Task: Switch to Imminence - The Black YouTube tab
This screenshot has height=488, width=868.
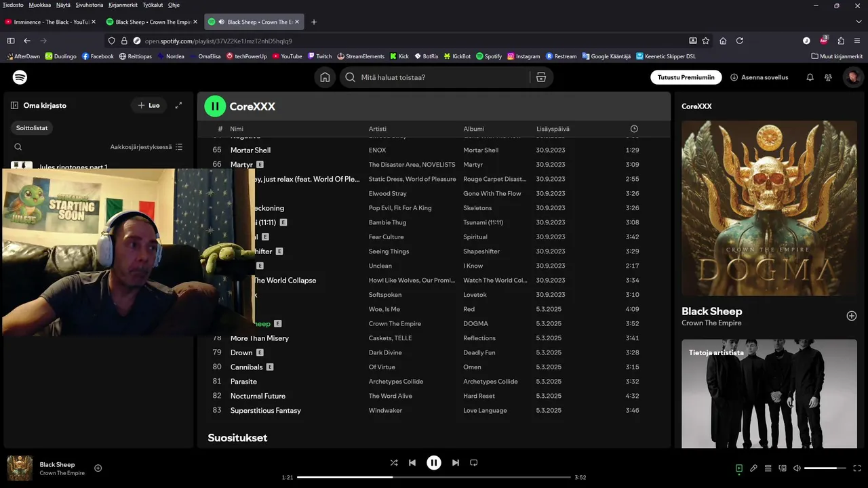Action: (50, 22)
